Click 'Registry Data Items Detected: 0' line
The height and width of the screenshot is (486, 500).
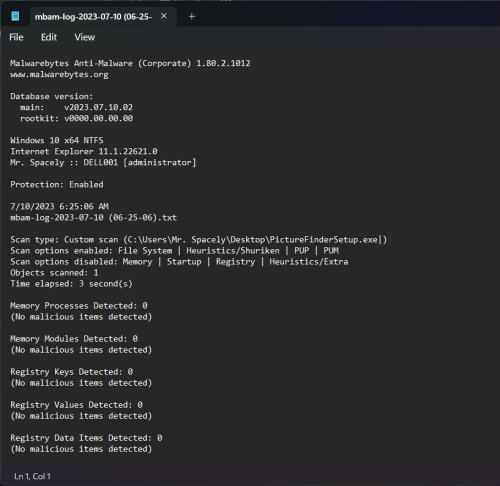tap(86, 438)
